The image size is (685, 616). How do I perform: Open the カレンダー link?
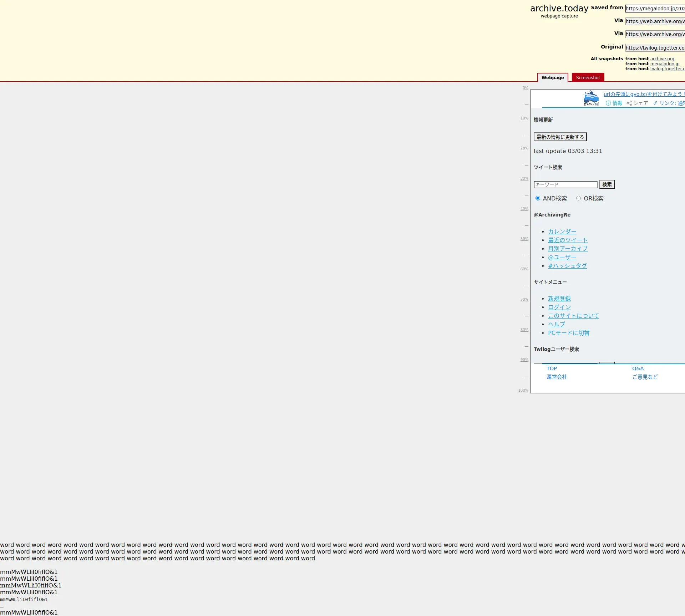(562, 231)
